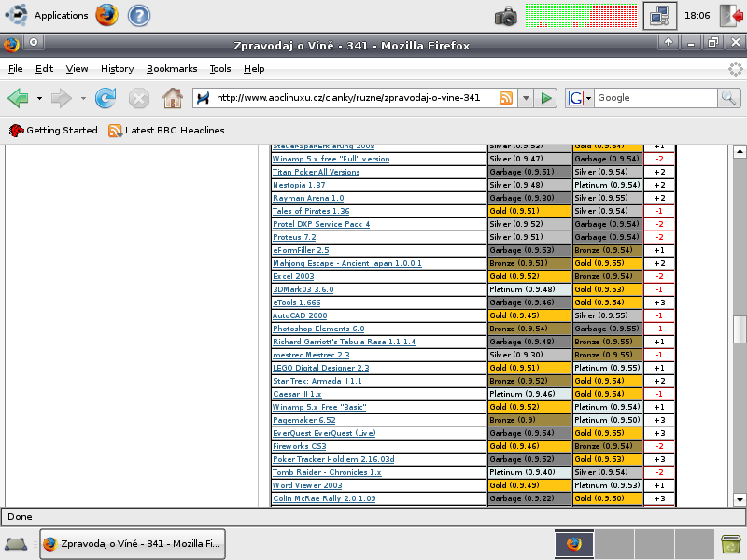Screen dimensions: 747x560
Task: Click the Done status bar text
Action: tap(20, 517)
